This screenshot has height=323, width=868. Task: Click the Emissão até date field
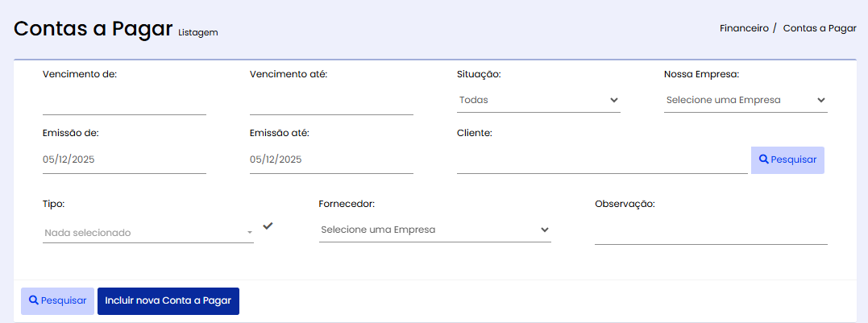pyautogui.click(x=331, y=160)
